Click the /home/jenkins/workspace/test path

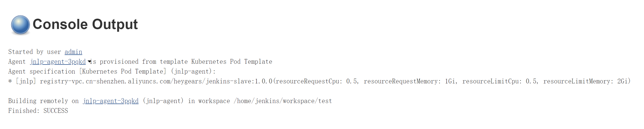[283, 101]
